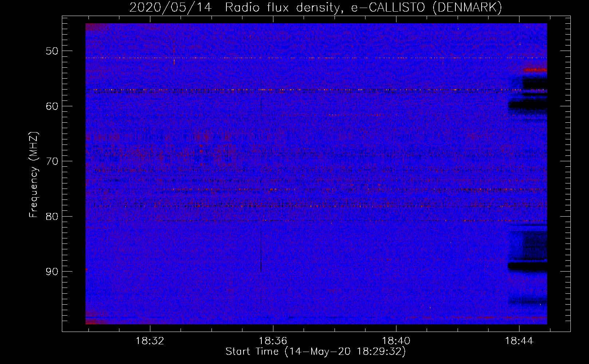Viewport: 589px width, 364px height.
Task: Click the 18:40 time tick label
Action: pos(396,341)
